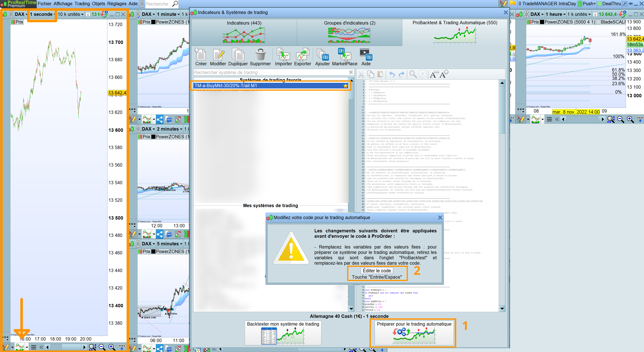This screenshot has width=644, height=352.
Task: Click the paste clipboard icon in the code editor
Action: pyautogui.click(x=380, y=74)
